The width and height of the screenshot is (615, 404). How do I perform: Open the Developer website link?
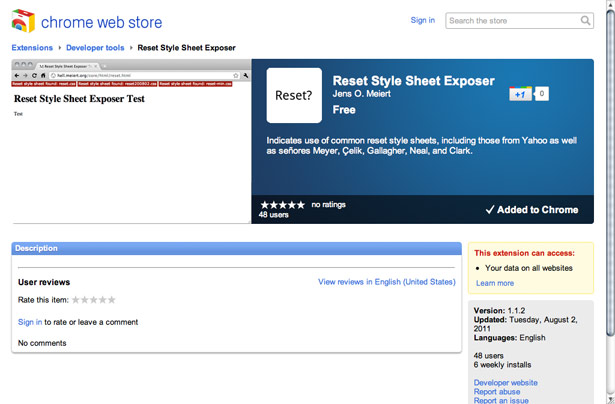(x=506, y=383)
